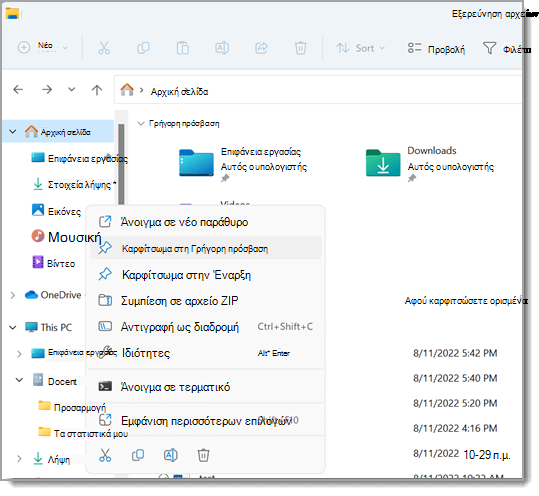Click the Cut scissors icon in the toolbar

point(104,48)
